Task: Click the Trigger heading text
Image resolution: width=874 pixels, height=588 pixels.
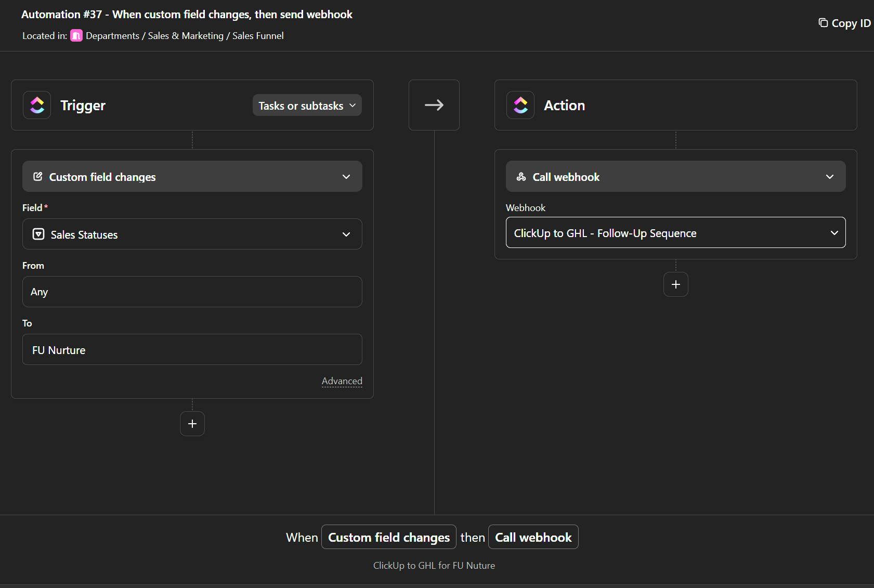Action: 83,106
